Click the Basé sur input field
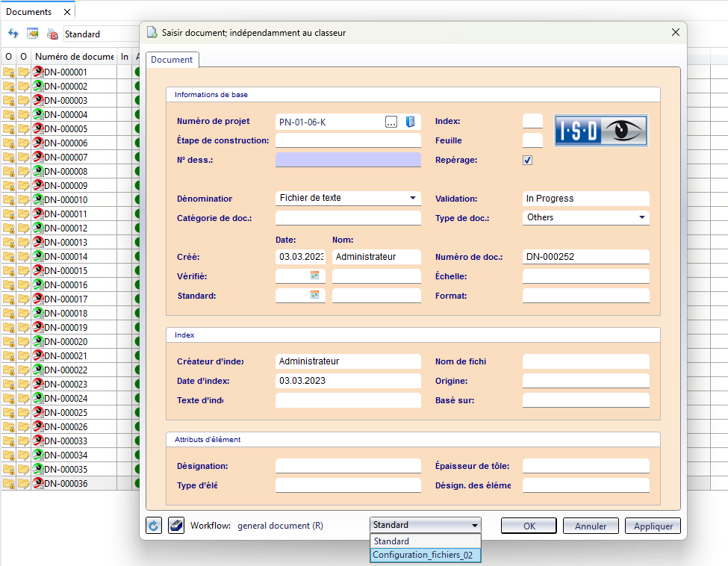Image resolution: width=728 pixels, height=566 pixels. pos(586,400)
